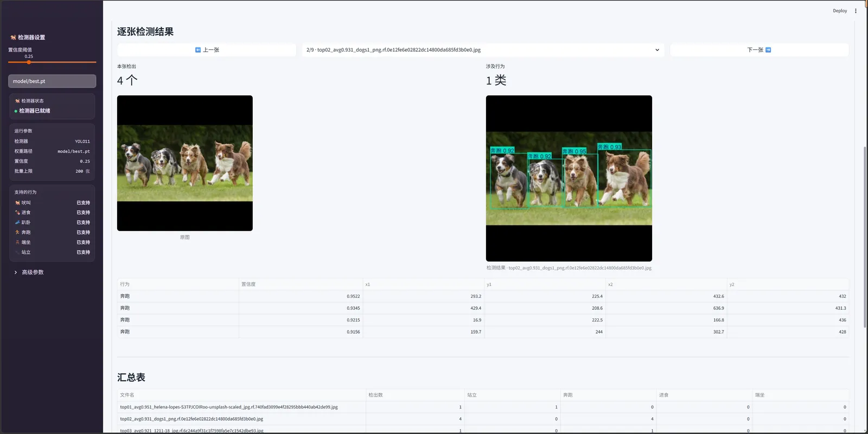Sort summary table by 奔跑 column
This screenshot has width=868, height=434.
point(609,395)
